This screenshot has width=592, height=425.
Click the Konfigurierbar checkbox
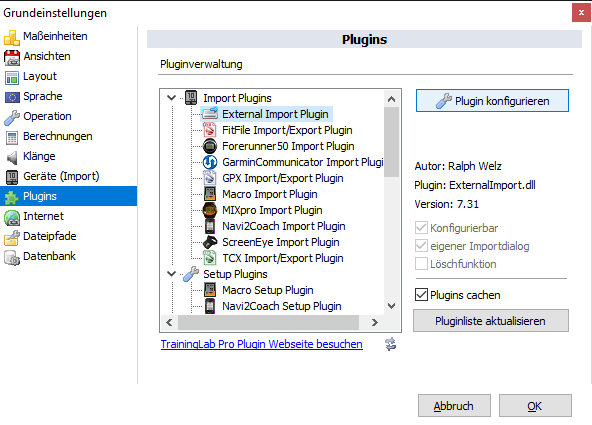(x=421, y=228)
